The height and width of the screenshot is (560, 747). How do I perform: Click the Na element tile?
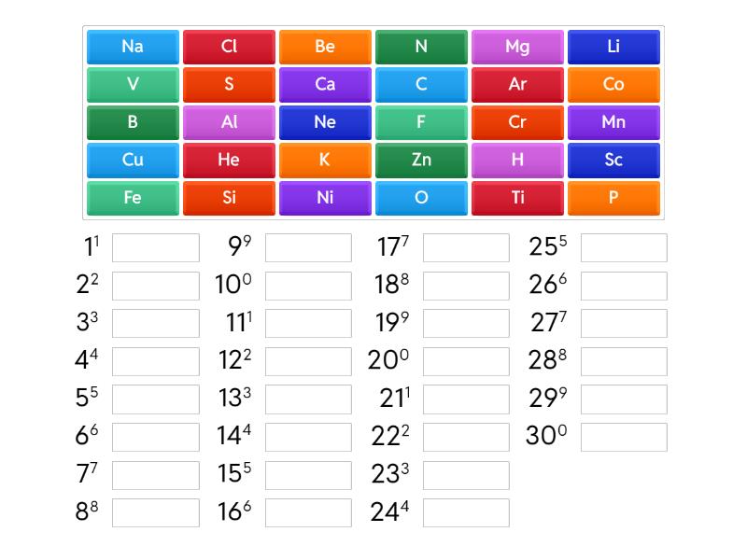click(133, 47)
